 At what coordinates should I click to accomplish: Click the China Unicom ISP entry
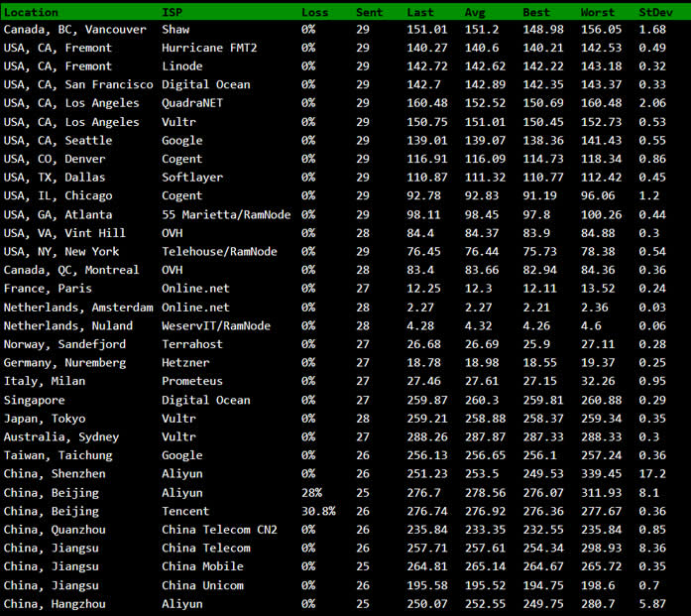tap(202, 585)
